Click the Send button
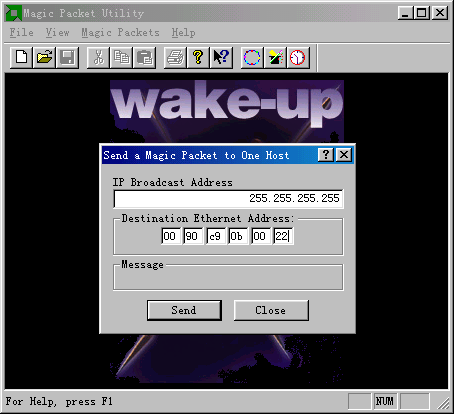The height and width of the screenshot is (414, 454). pos(184,310)
